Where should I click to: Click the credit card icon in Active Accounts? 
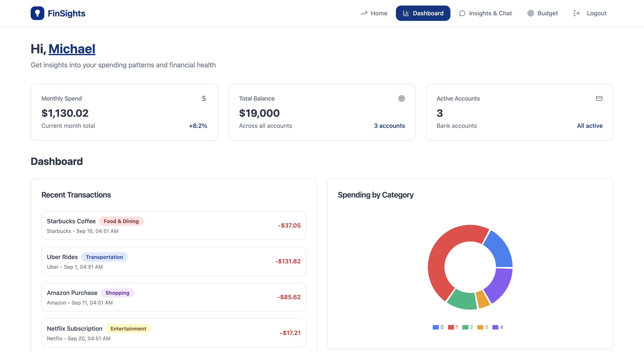(x=599, y=98)
